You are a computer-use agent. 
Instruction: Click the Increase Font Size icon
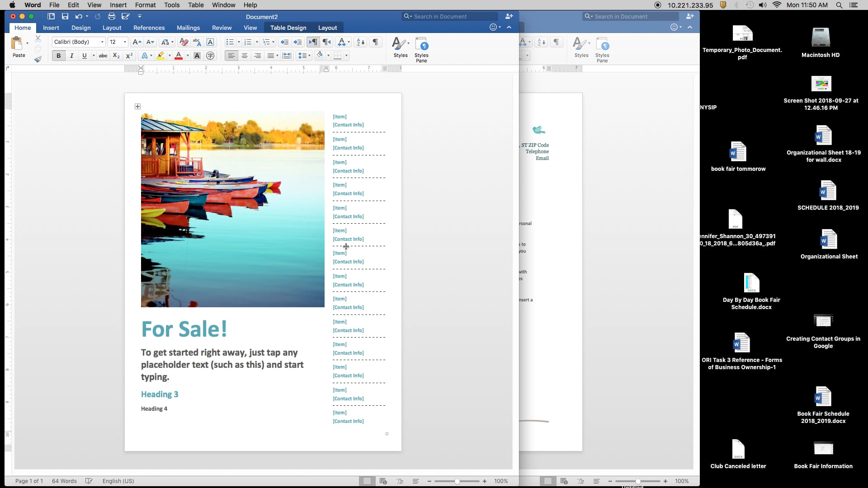(137, 42)
